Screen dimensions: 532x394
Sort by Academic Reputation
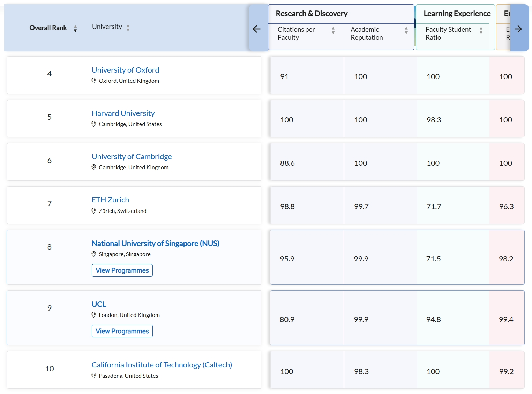[406, 30]
